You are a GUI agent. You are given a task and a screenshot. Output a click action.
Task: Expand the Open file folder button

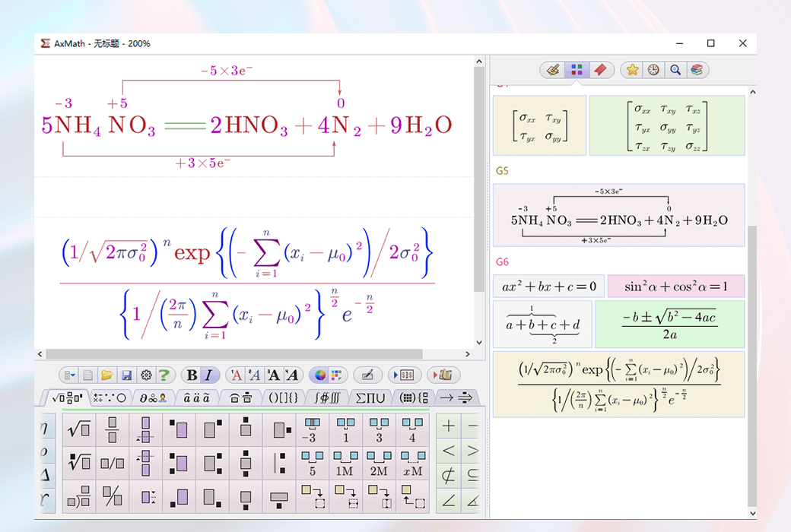[x=107, y=375]
